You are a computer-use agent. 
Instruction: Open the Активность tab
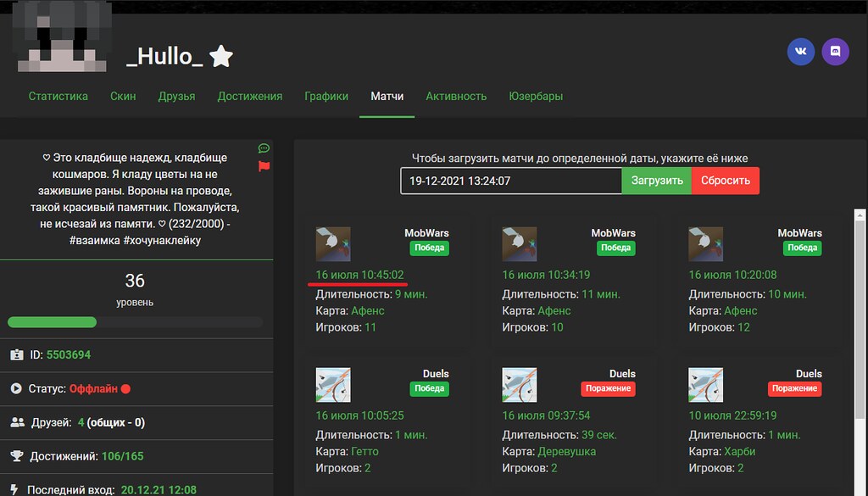456,96
